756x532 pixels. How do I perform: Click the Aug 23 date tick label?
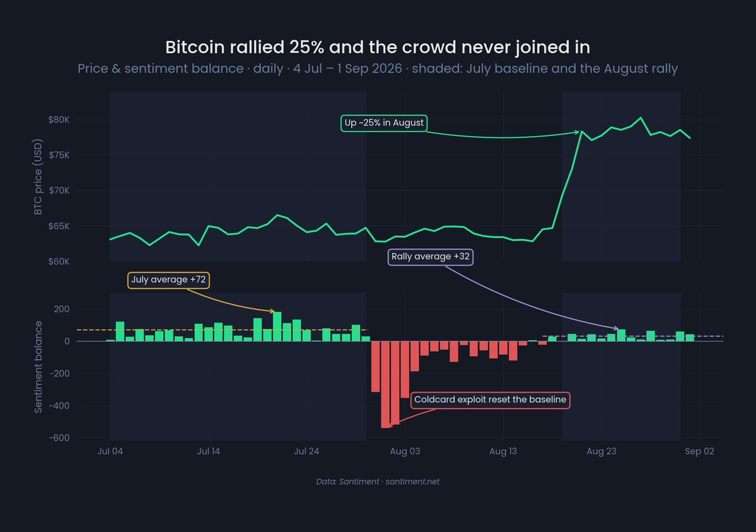click(602, 451)
